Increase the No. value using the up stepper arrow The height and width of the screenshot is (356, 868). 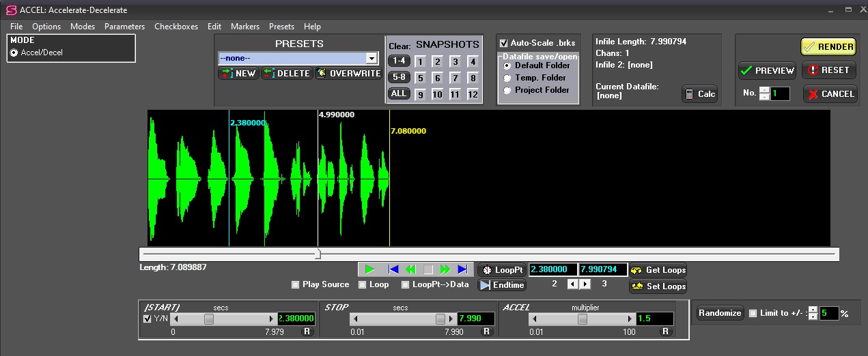[764, 90]
